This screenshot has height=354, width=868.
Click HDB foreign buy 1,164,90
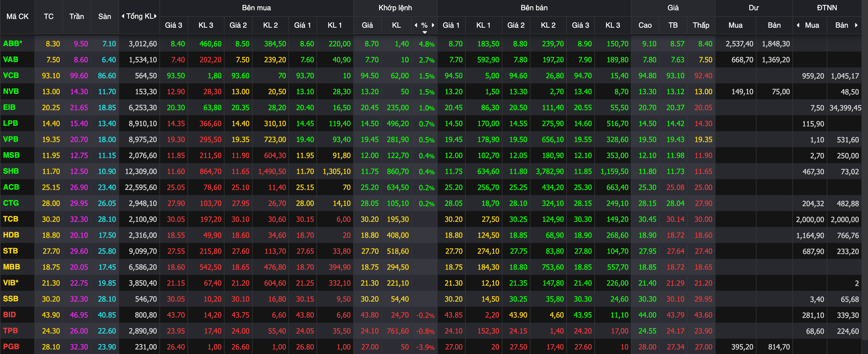[810, 236]
